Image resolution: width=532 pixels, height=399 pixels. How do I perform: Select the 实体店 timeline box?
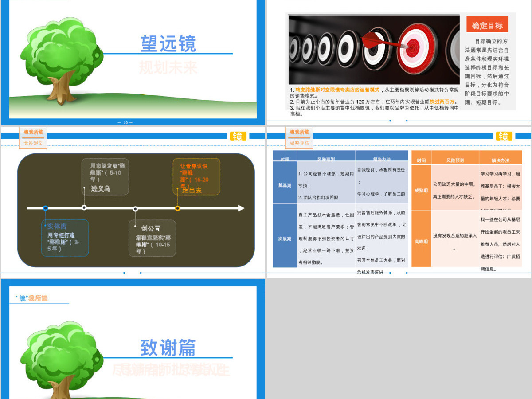65,238
